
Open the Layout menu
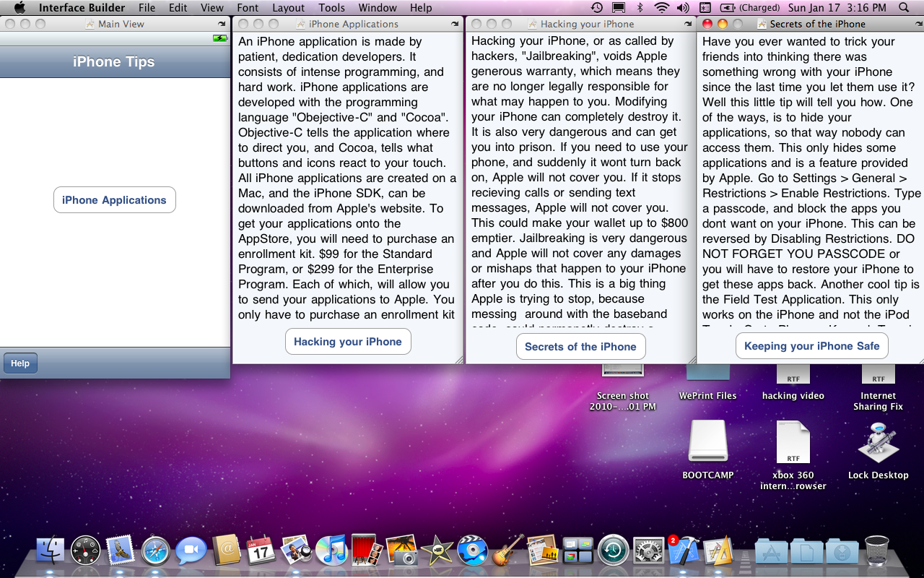(x=288, y=8)
